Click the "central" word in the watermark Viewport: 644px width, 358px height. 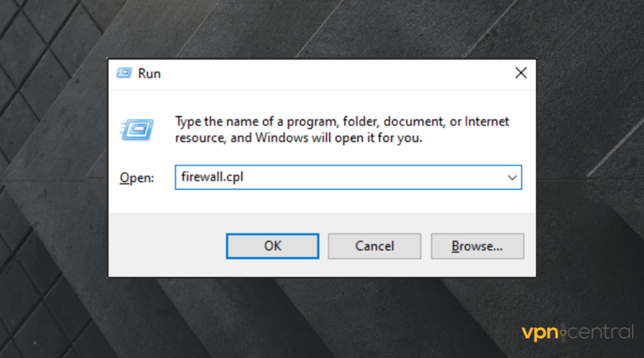pos(601,332)
